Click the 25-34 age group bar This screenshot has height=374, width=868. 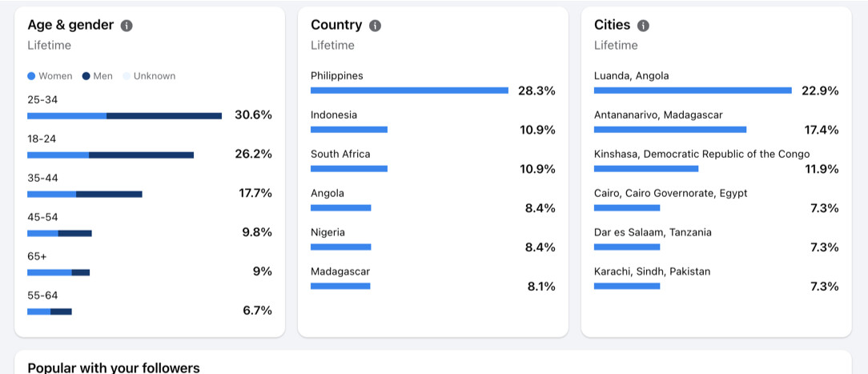pos(125,116)
